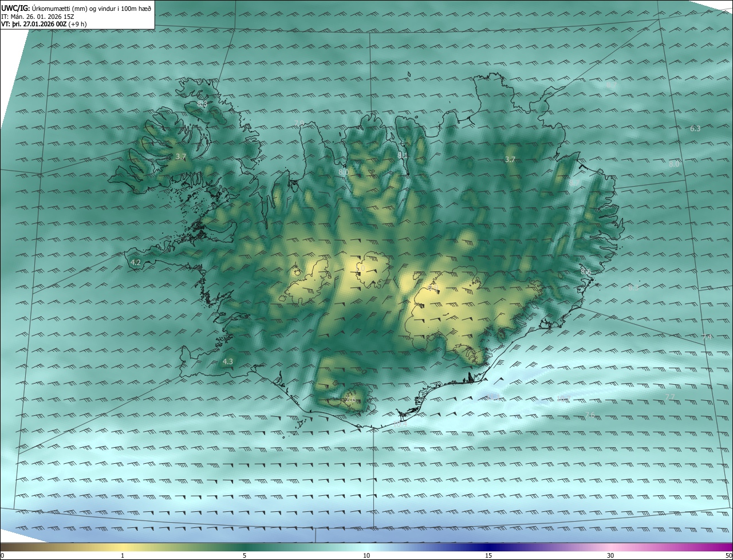Screen dimensions: 733x560
Task: Click the "0" tick label on the color scale
Action: (x=2, y=555)
